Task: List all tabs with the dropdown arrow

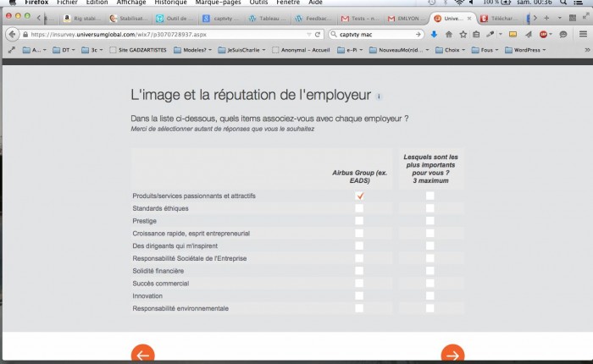Action: coord(560,18)
